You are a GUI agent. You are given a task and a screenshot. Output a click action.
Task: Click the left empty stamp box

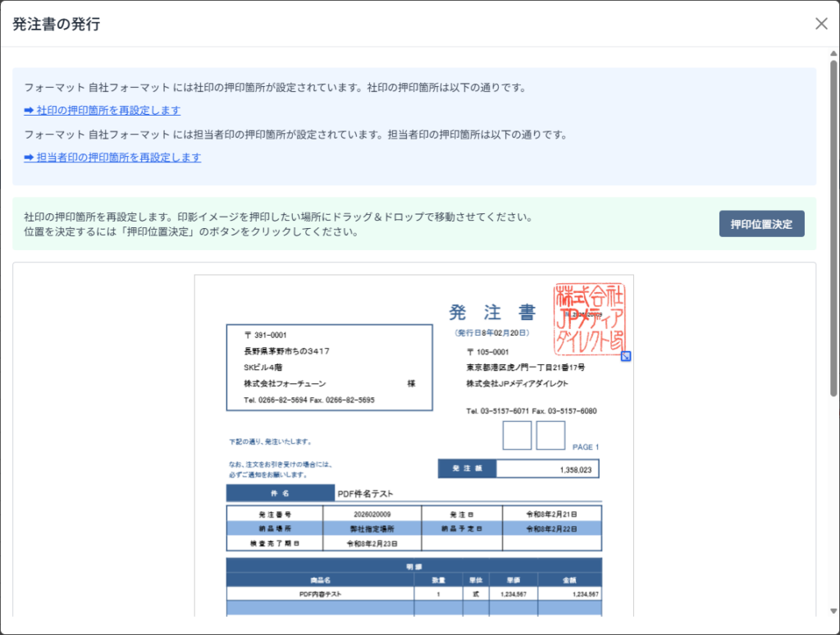517,435
